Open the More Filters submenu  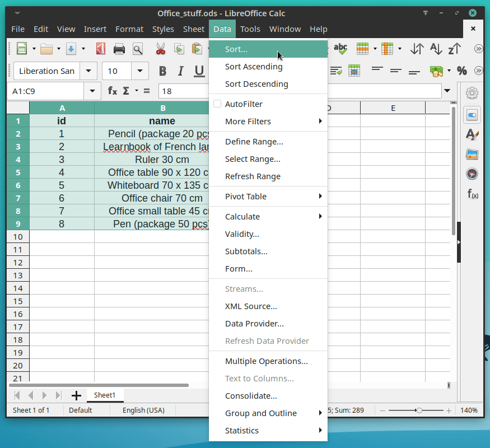[268, 121]
